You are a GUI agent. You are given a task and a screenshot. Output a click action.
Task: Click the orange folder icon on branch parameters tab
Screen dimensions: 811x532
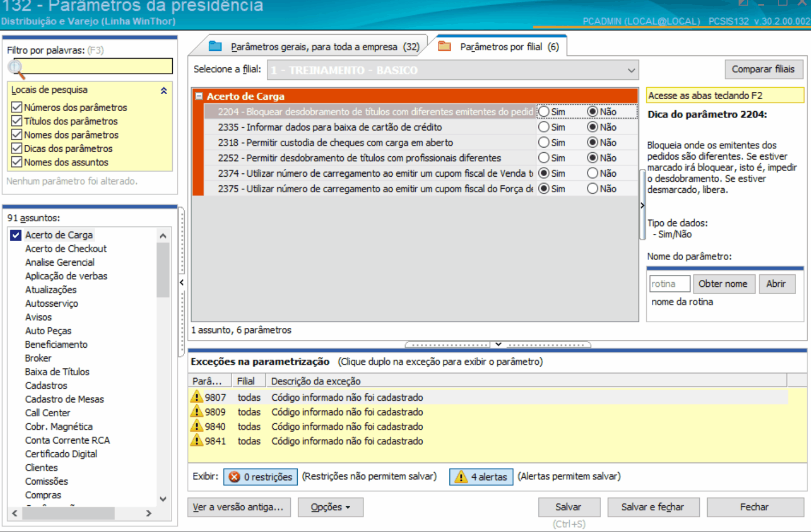(444, 46)
